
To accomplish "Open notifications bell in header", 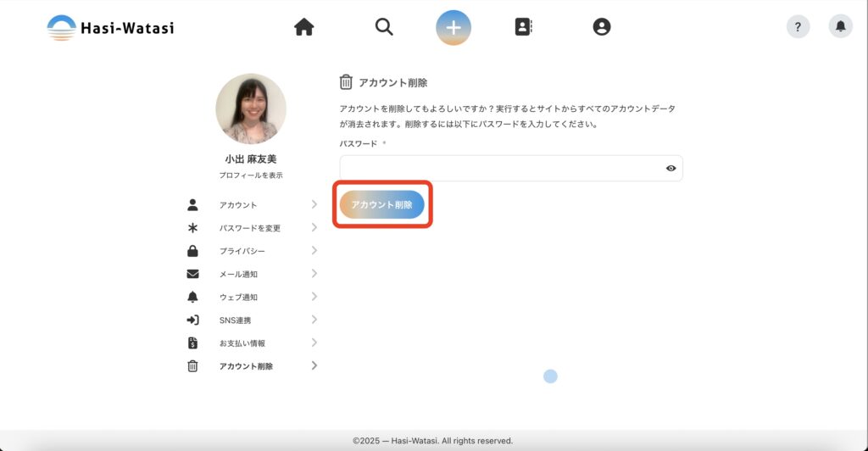I will pyautogui.click(x=840, y=26).
